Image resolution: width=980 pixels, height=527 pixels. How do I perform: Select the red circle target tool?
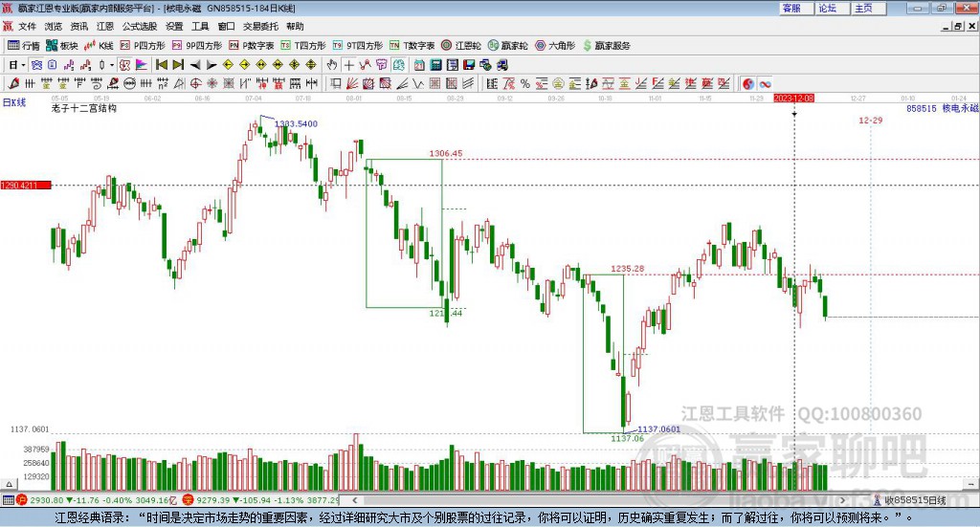195,83
